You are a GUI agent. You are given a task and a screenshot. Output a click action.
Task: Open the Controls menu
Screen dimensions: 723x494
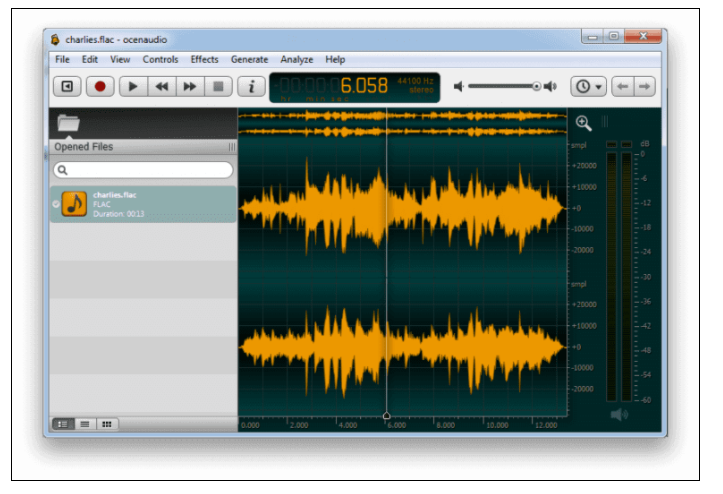click(x=160, y=60)
